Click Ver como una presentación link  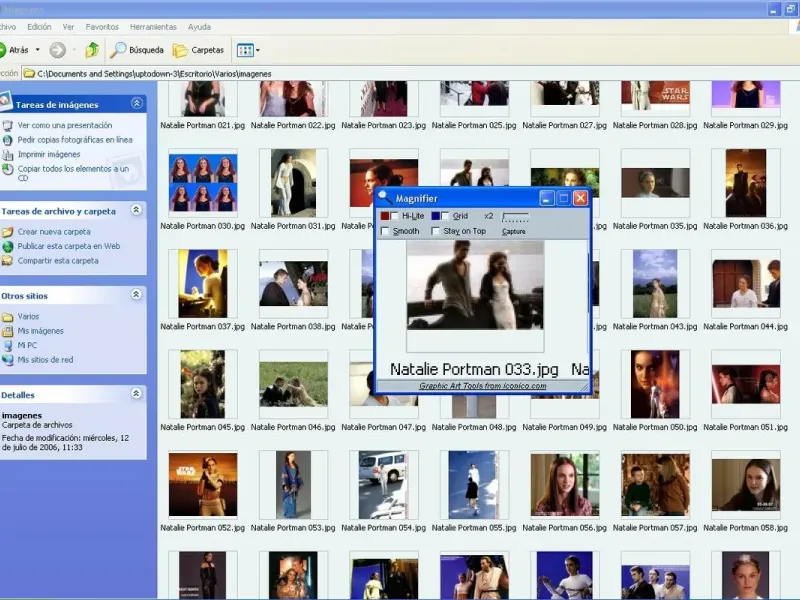(65, 126)
